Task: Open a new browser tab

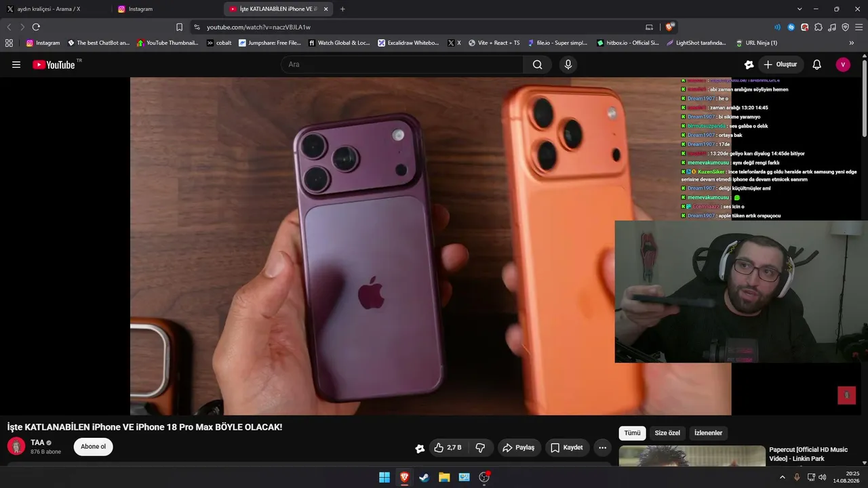Action: point(342,9)
